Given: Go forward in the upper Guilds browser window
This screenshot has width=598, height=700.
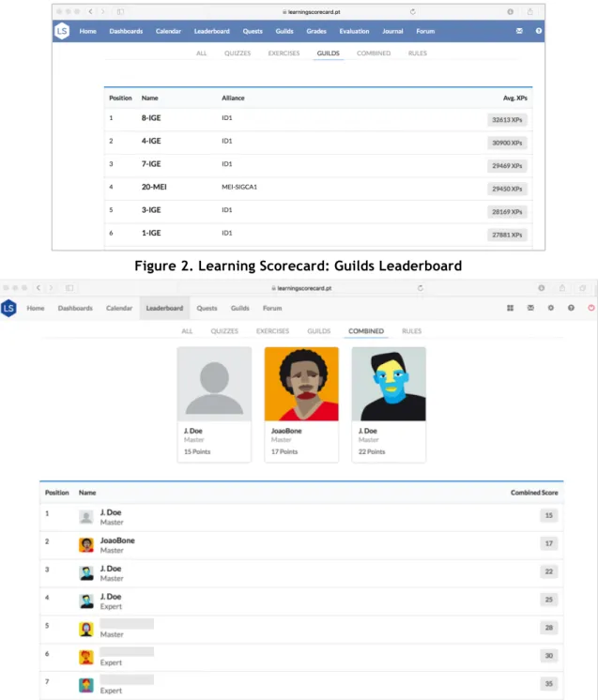Looking at the screenshot, I should tap(103, 11).
